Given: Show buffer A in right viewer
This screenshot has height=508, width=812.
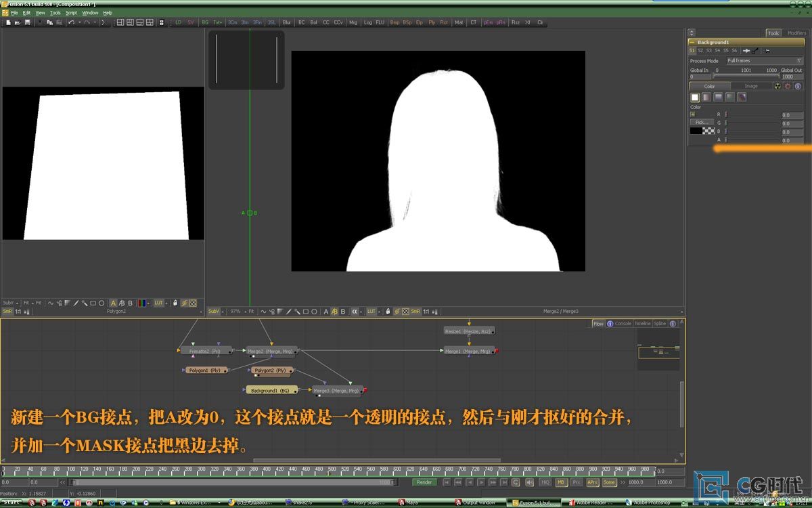Looking at the screenshot, I should pos(325,312).
